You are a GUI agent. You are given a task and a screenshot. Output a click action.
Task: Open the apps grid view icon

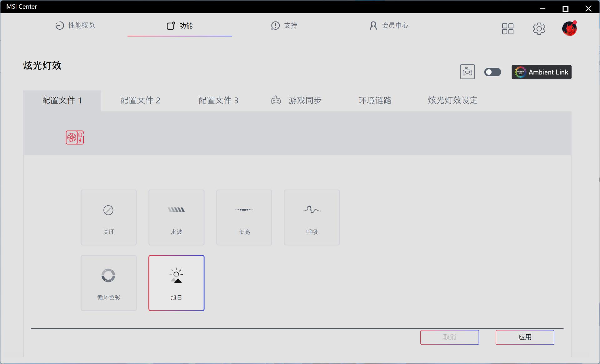tap(507, 29)
